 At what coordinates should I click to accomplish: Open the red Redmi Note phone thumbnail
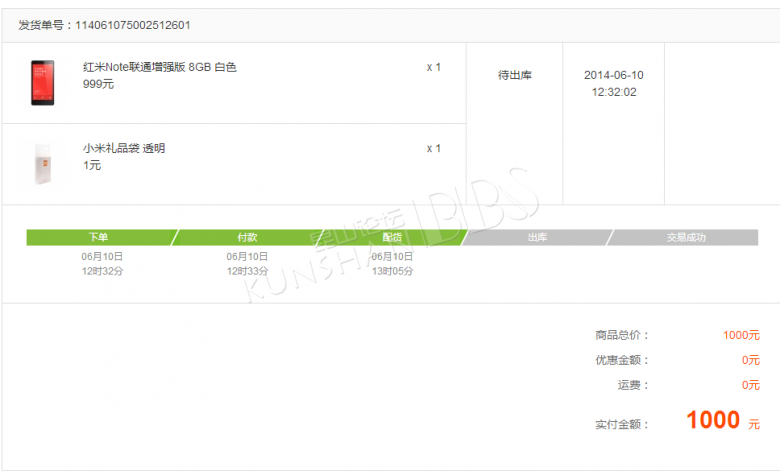(x=43, y=83)
